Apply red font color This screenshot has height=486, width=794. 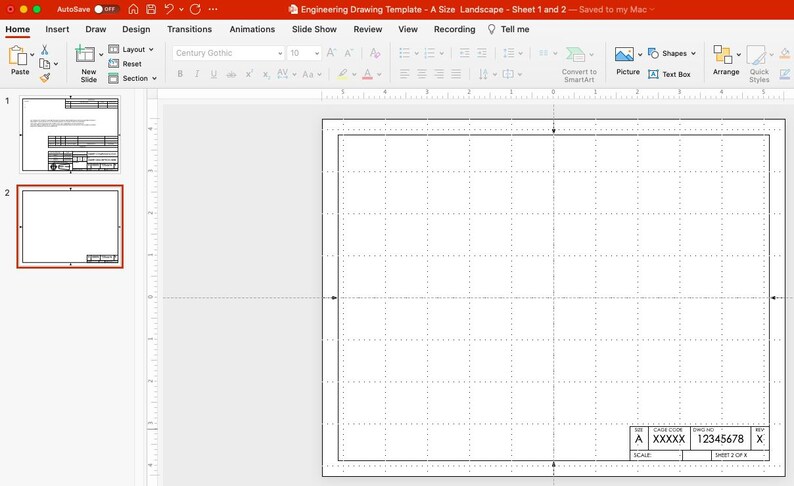pyautogui.click(x=368, y=74)
